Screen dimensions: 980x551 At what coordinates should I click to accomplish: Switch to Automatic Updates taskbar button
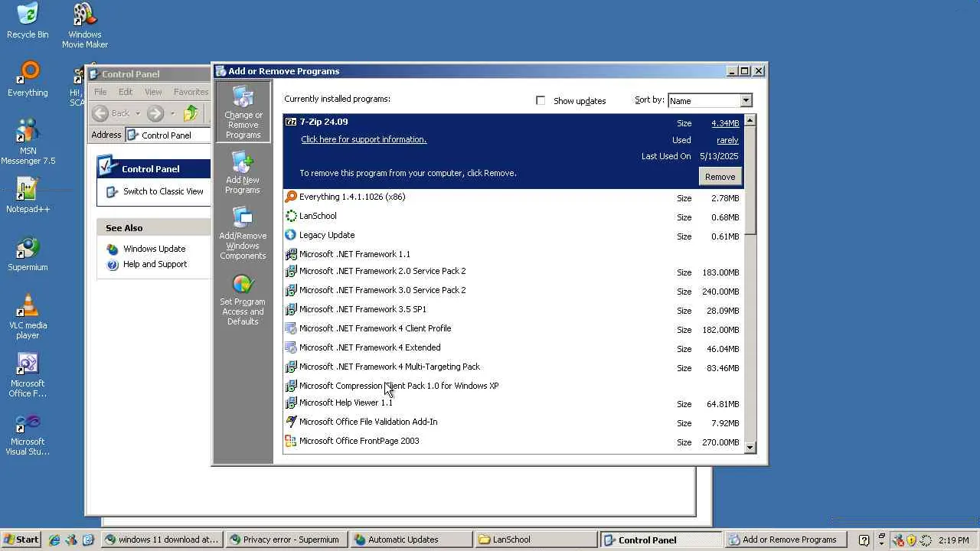coord(411,540)
